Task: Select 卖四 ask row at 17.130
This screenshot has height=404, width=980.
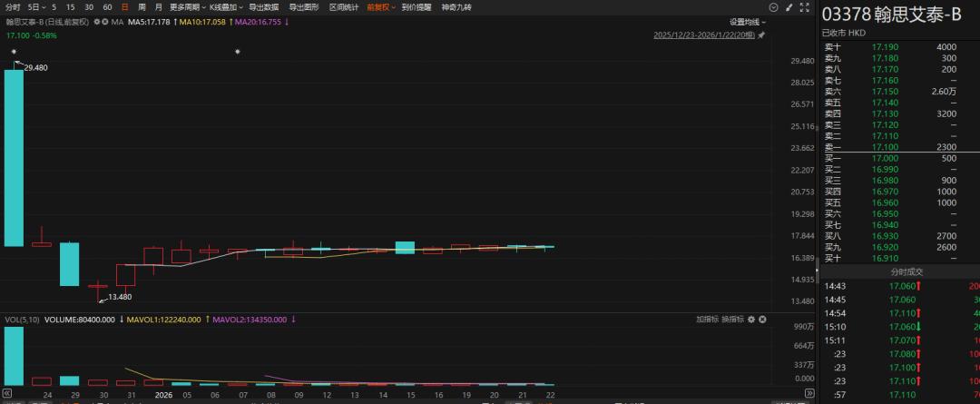Action: point(899,113)
